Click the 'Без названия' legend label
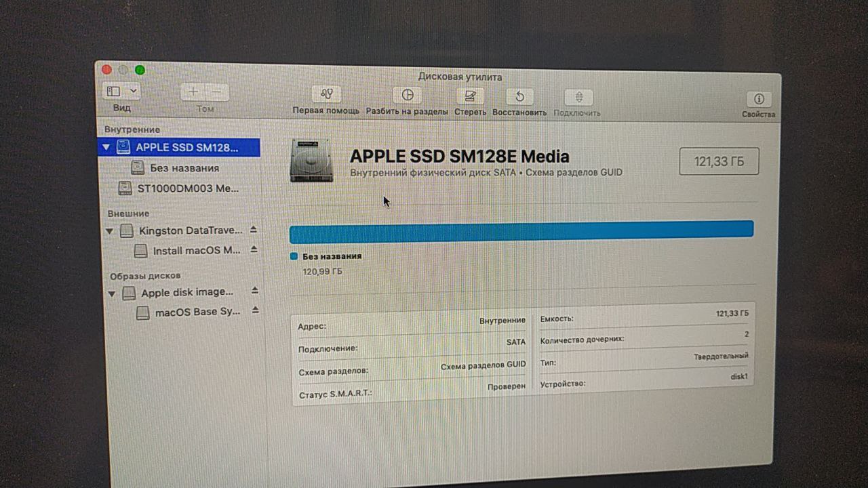 pos(332,256)
